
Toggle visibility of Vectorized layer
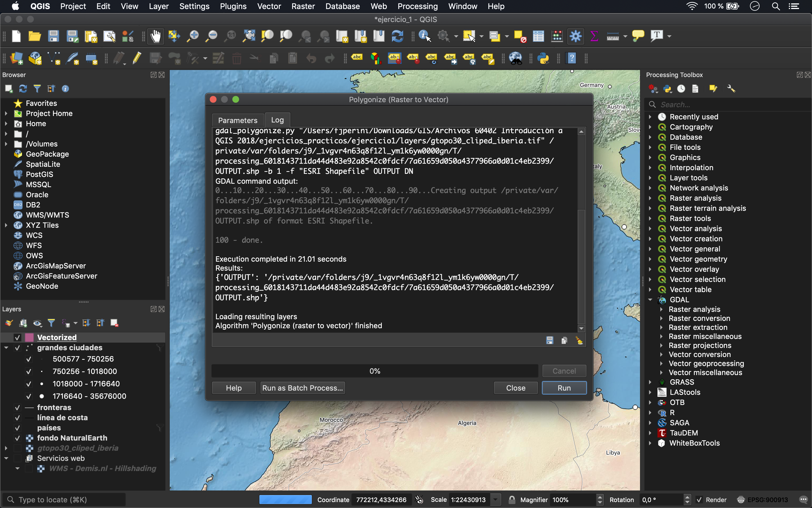[x=17, y=337]
